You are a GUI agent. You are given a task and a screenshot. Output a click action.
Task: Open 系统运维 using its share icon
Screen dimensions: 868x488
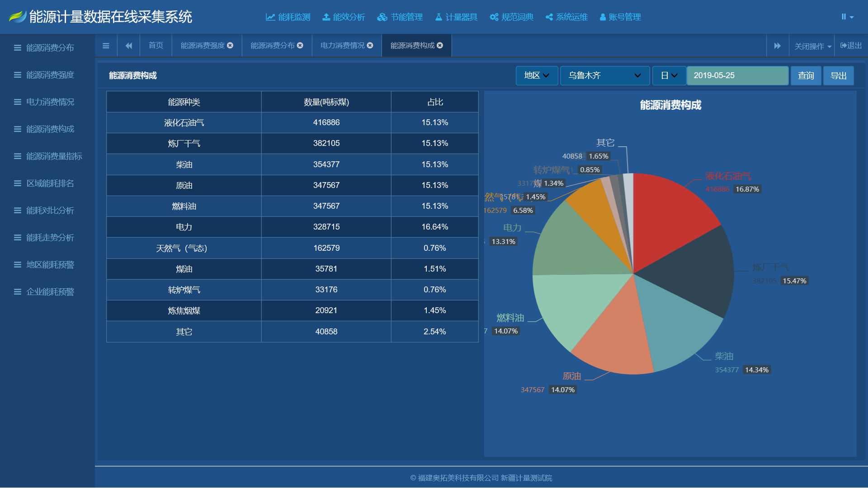pyautogui.click(x=549, y=17)
